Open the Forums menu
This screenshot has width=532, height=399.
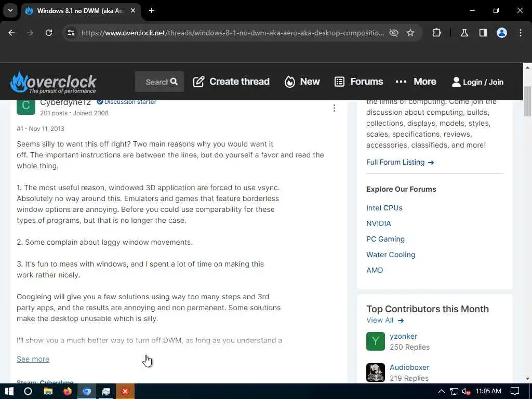click(x=358, y=82)
